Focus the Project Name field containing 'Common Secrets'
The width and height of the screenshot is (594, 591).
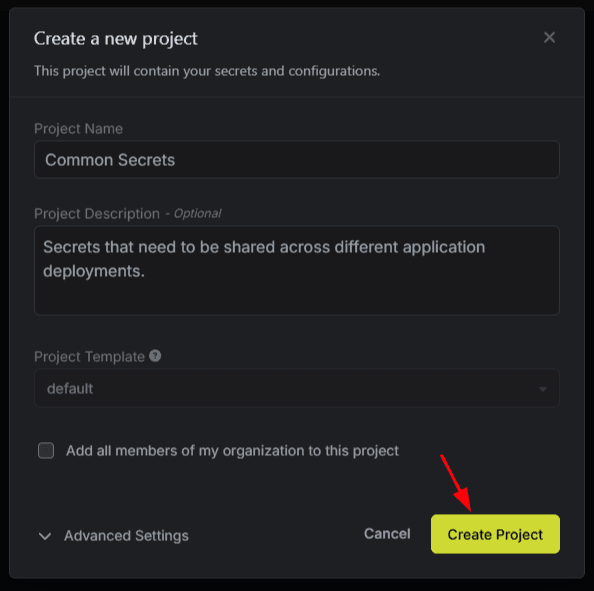point(297,159)
